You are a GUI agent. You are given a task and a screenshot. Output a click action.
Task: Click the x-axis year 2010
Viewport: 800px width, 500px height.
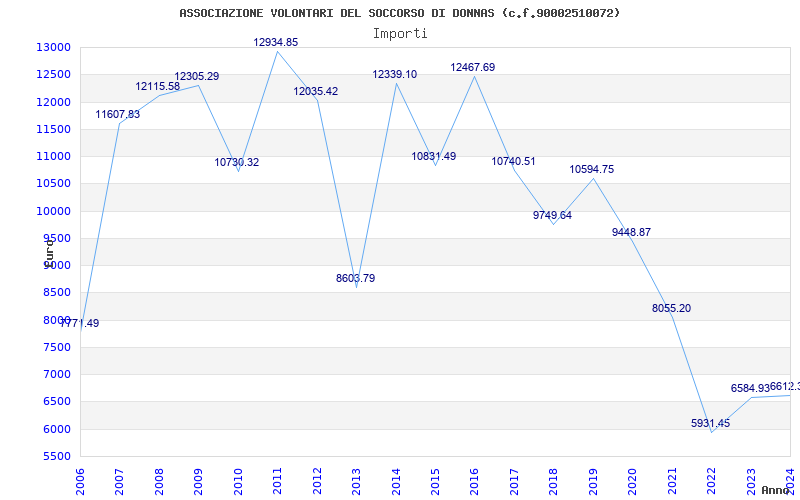click(x=238, y=481)
